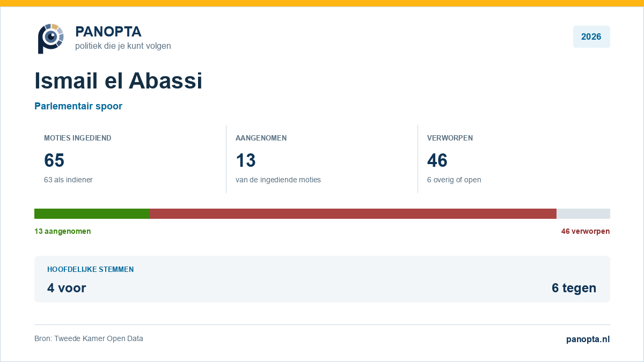Click the red segment of progress bar
Viewport: 644px width, 362px height.
pos(353,213)
